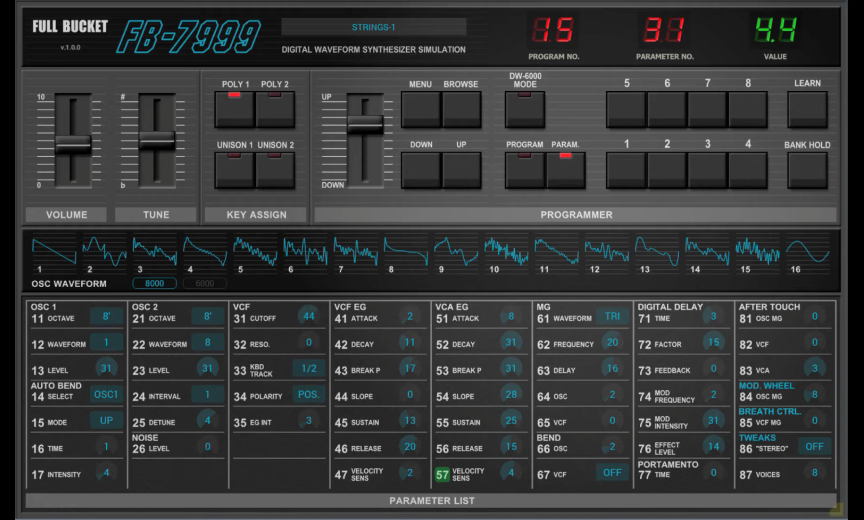The width and height of the screenshot is (864, 520).
Task: Choose oscillator waveform 9 icon
Action: [x=456, y=250]
